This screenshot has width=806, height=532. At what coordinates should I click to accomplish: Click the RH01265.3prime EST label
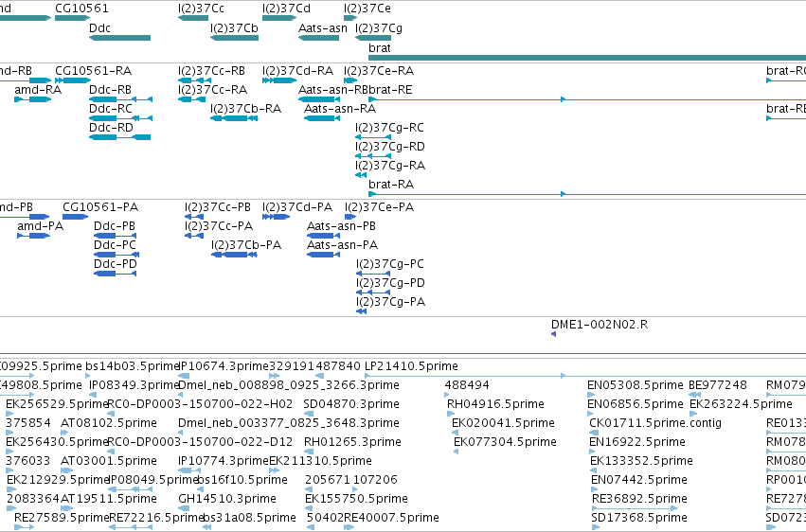pyautogui.click(x=352, y=442)
